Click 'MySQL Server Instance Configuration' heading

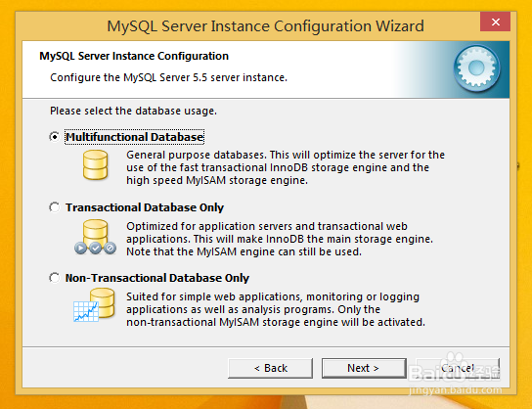click(134, 56)
